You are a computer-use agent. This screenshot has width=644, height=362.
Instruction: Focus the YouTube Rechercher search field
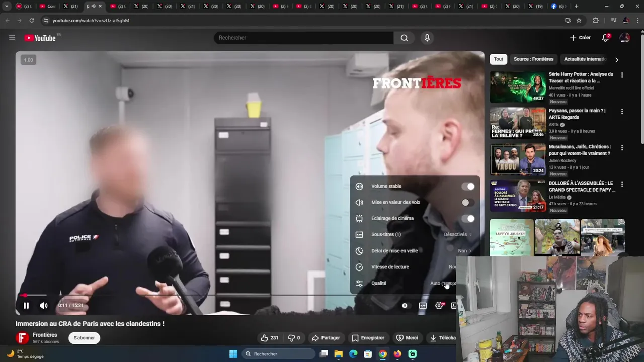tap(304, 38)
